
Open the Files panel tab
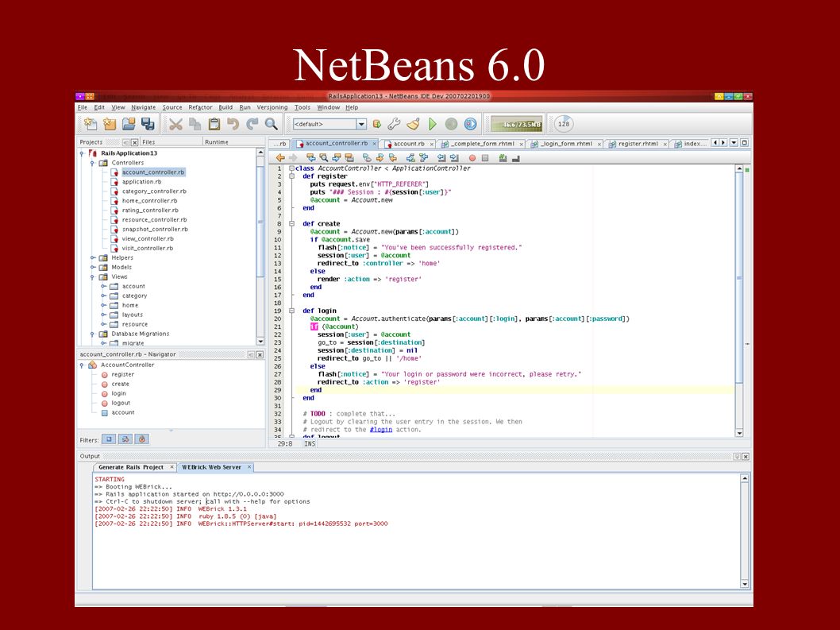pyautogui.click(x=148, y=142)
